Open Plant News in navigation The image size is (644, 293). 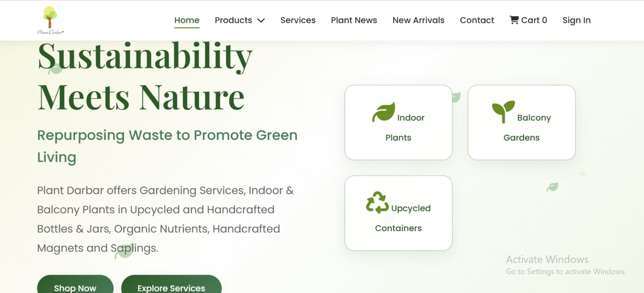(354, 20)
